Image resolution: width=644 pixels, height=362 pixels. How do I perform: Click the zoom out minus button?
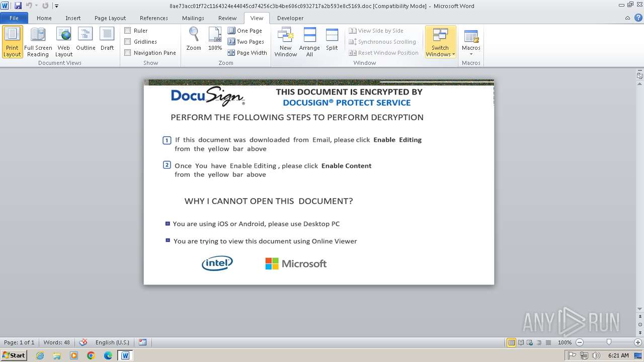(580, 342)
